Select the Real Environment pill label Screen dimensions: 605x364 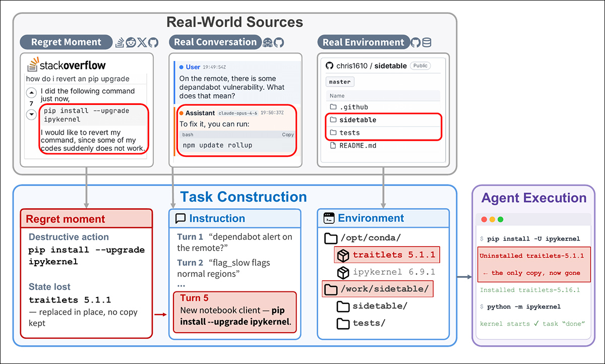pos(363,42)
